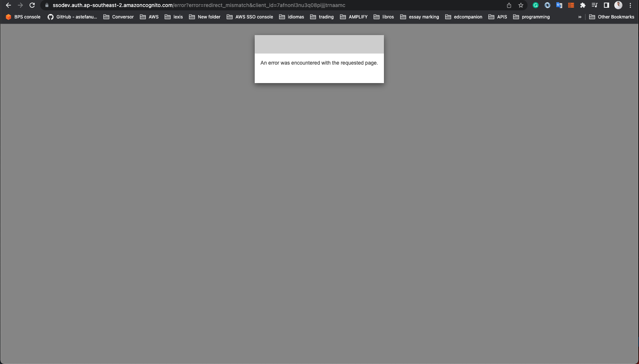Image resolution: width=639 pixels, height=364 pixels.
Task: Bookmark this page with the star icon
Action: pos(521,5)
